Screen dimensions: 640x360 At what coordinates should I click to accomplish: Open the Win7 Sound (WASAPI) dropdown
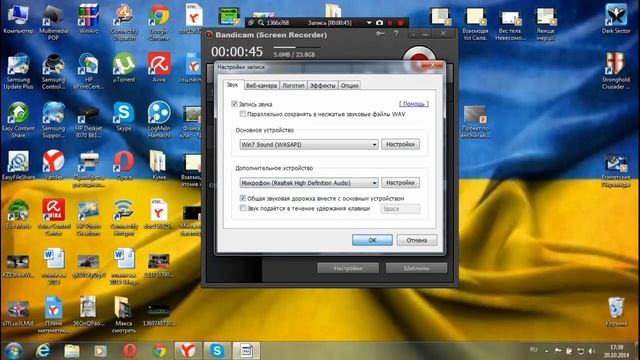tap(309, 144)
